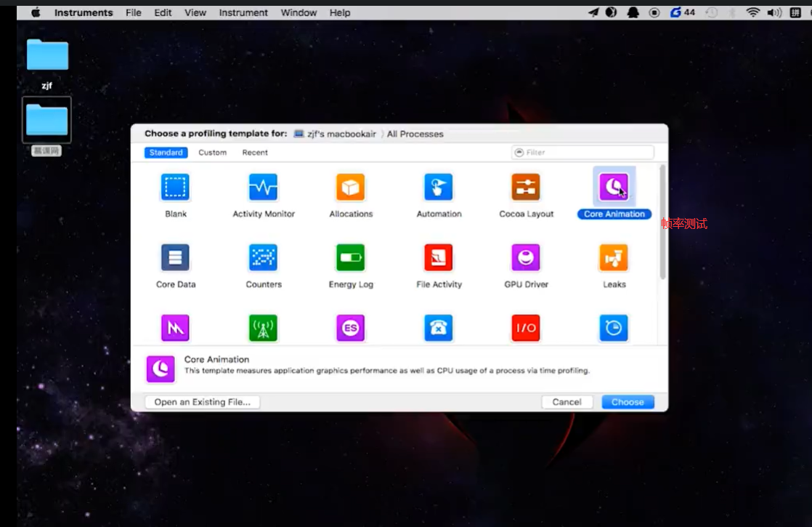Open the Instrument menu
Screen dimensions: 812x527
point(243,12)
